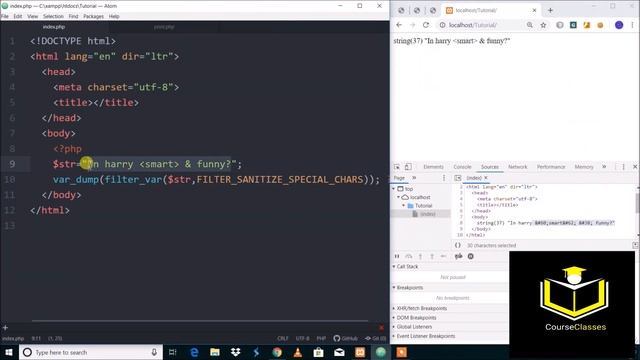640x360 pixels.
Task: Click the step out debugger icon
Action: click(432, 256)
